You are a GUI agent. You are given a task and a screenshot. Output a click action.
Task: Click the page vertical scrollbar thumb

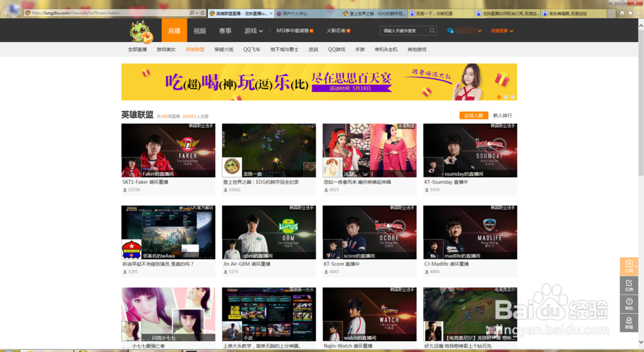tap(641, 103)
